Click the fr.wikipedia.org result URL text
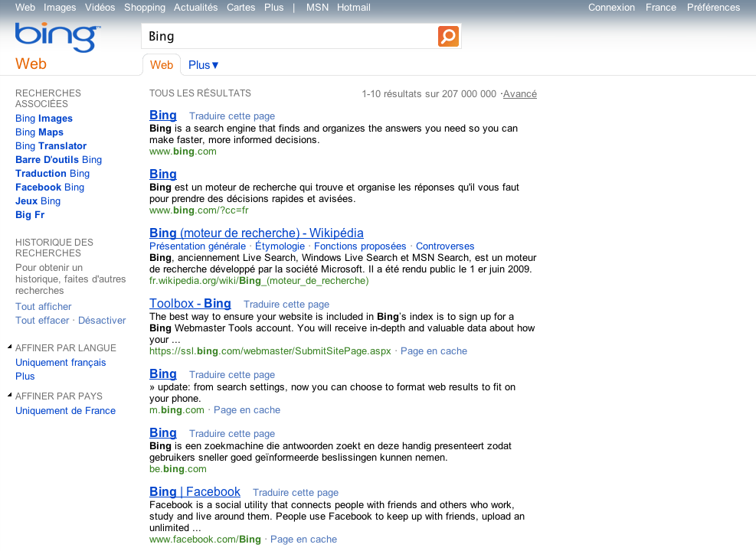The height and width of the screenshot is (551, 756). coord(259,281)
